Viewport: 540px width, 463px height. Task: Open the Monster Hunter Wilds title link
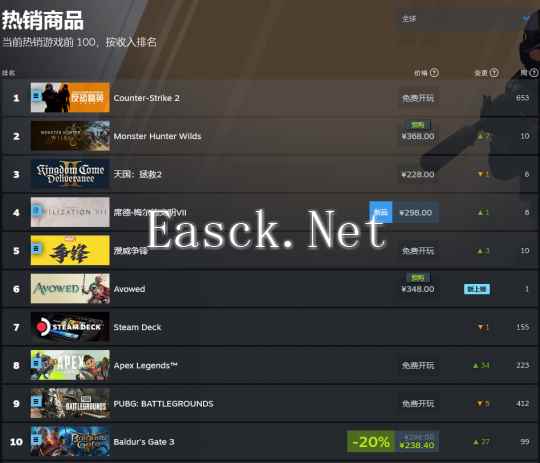click(157, 136)
